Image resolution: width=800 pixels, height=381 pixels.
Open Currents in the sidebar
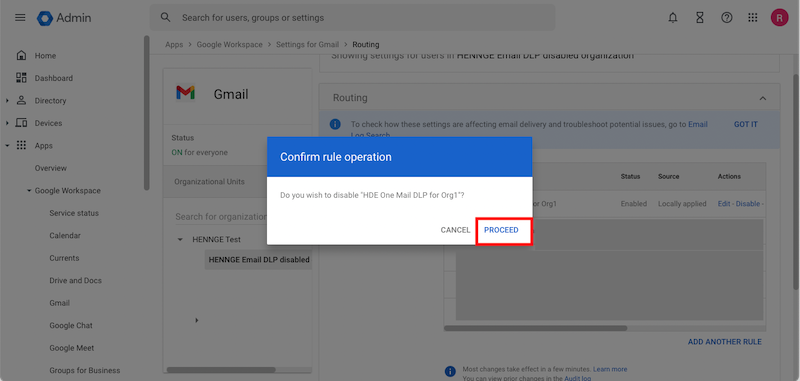64,258
